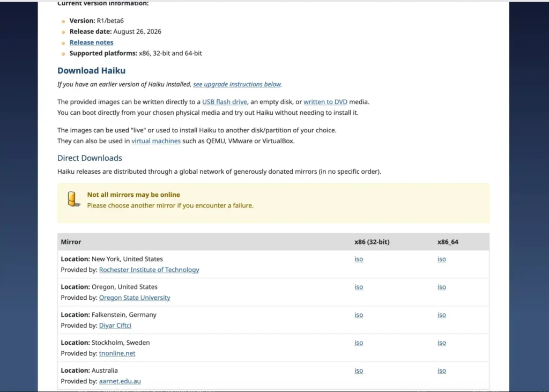Click the 'Mirror' column header
549x392 pixels.
[71, 242]
